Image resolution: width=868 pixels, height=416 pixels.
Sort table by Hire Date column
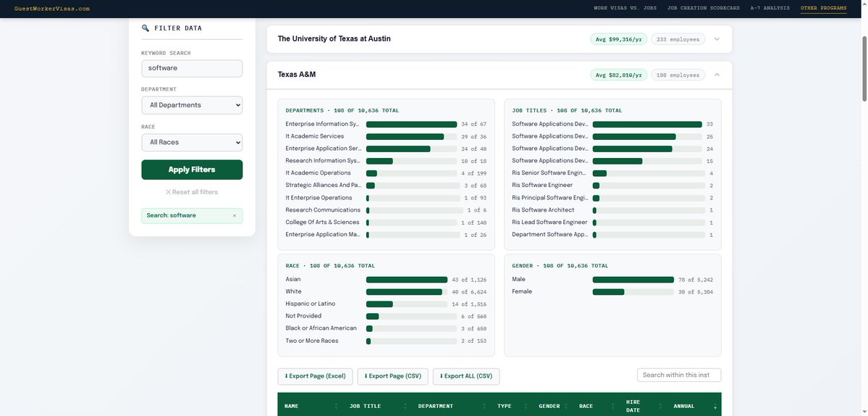pyautogui.click(x=643, y=406)
